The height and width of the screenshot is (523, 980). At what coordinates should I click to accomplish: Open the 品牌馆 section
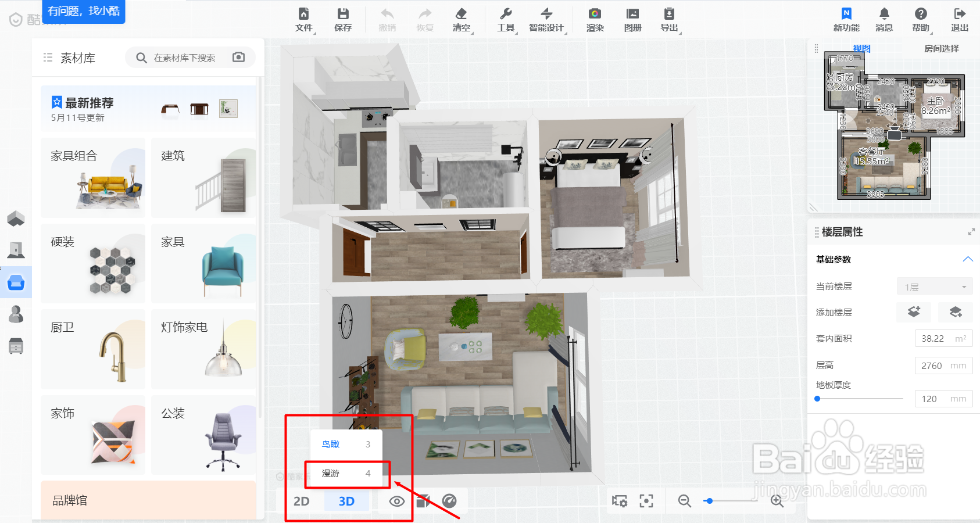click(x=148, y=500)
